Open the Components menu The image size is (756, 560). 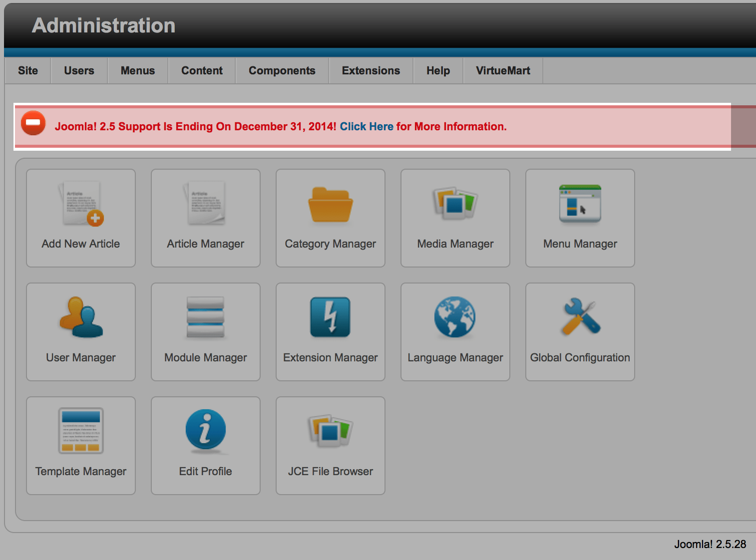tap(282, 71)
